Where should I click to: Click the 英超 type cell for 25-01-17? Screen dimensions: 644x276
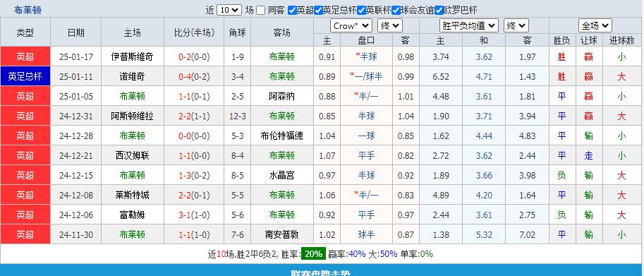25,56
